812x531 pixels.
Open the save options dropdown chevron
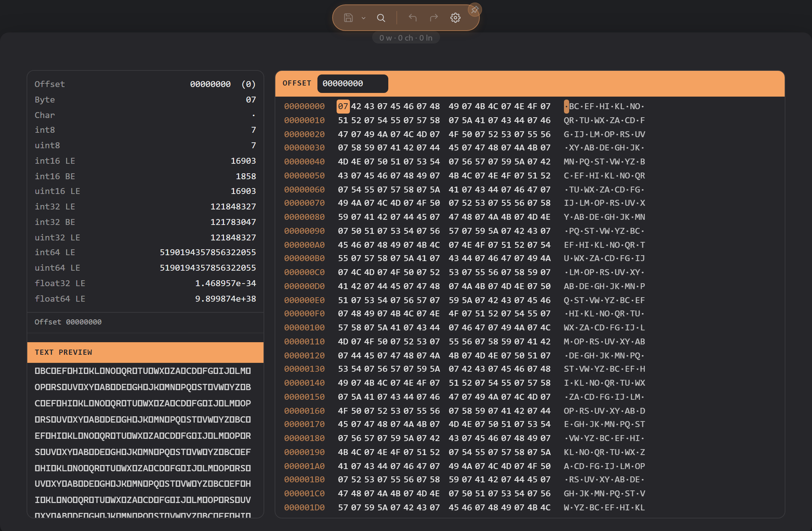[364, 18]
